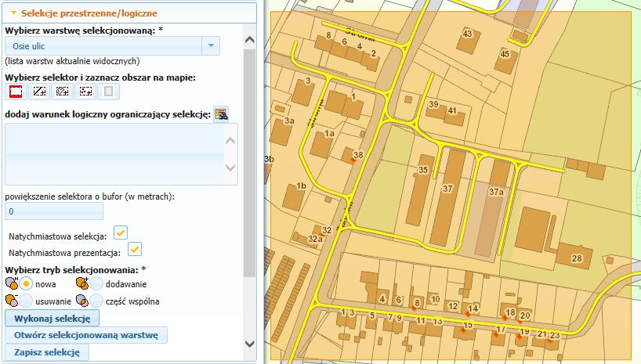Open the logical condition builder icon
Viewport: 641px width, 364px height.
point(221,114)
